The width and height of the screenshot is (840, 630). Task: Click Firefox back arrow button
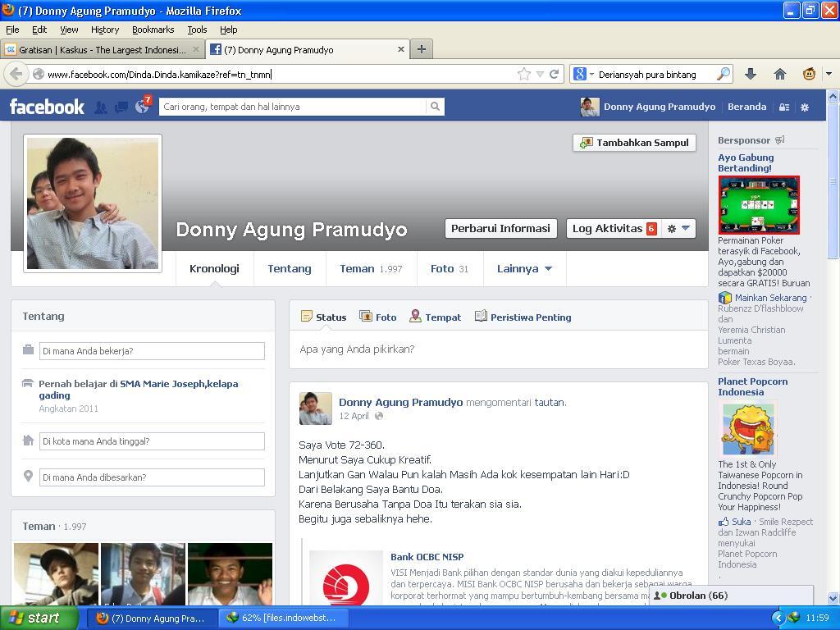16,74
